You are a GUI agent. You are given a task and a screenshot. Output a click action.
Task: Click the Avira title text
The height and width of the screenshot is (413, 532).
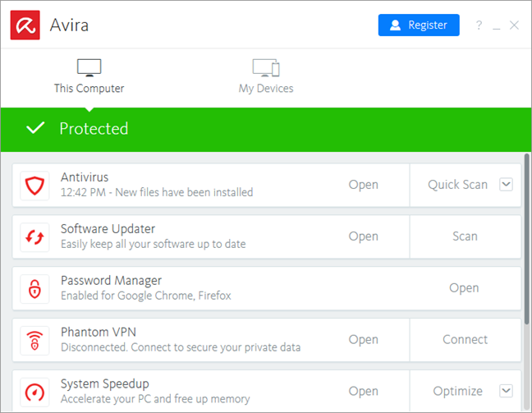point(69,25)
